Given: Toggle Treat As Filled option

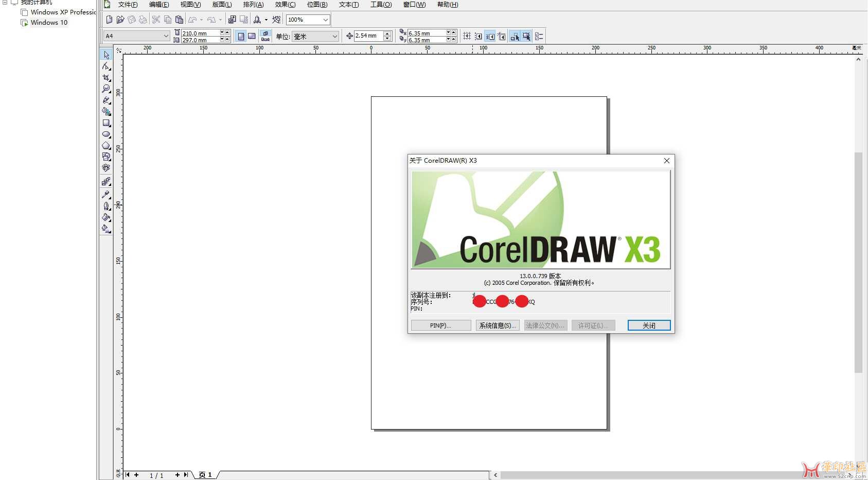Looking at the screenshot, I should 526,36.
